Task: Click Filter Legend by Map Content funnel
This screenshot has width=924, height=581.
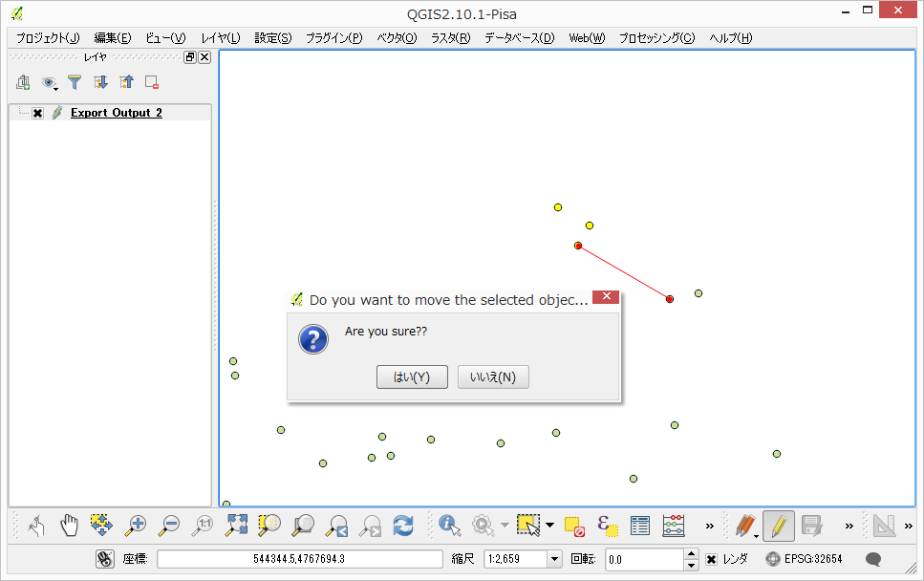Action: coord(75,82)
